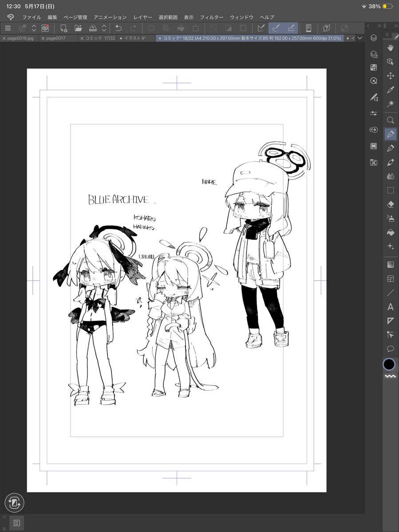Open the ファイル menu
Viewport: 399px width, 532px height.
32,17
